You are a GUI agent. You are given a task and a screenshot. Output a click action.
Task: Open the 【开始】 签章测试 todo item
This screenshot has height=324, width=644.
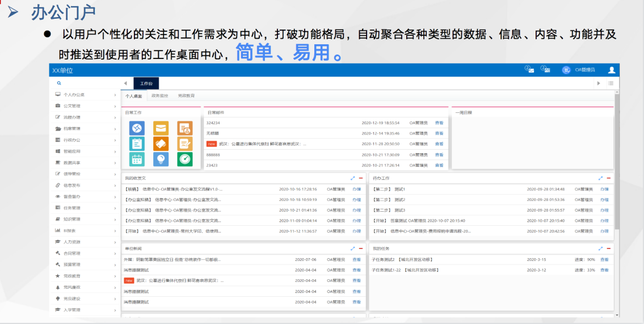(418, 221)
